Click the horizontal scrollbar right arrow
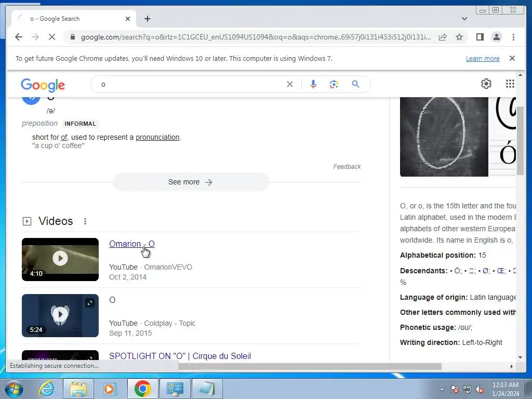This screenshot has width=532, height=399. (512, 366)
